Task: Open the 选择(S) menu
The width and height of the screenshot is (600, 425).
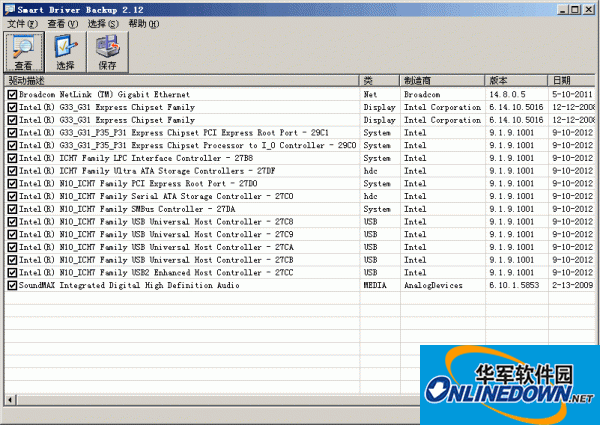Action: tap(103, 24)
